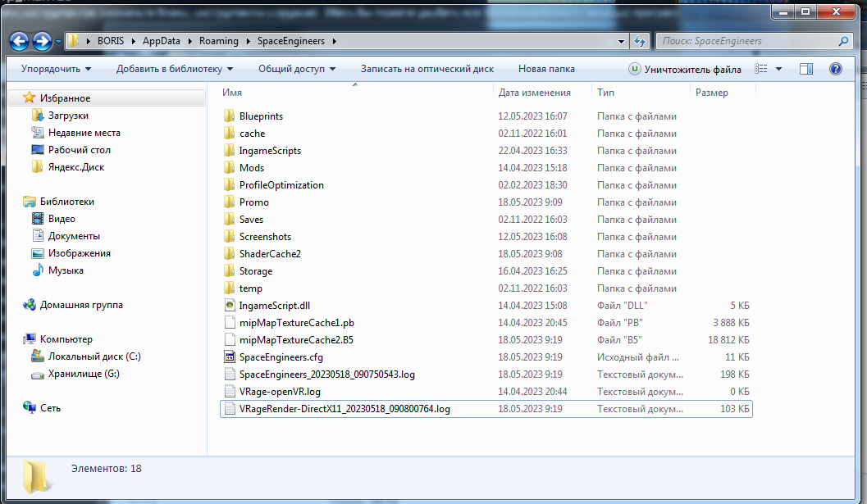This screenshot has width=867, height=504.
Task: Create folder with Новая папка button
Action: pyautogui.click(x=546, y=70)
